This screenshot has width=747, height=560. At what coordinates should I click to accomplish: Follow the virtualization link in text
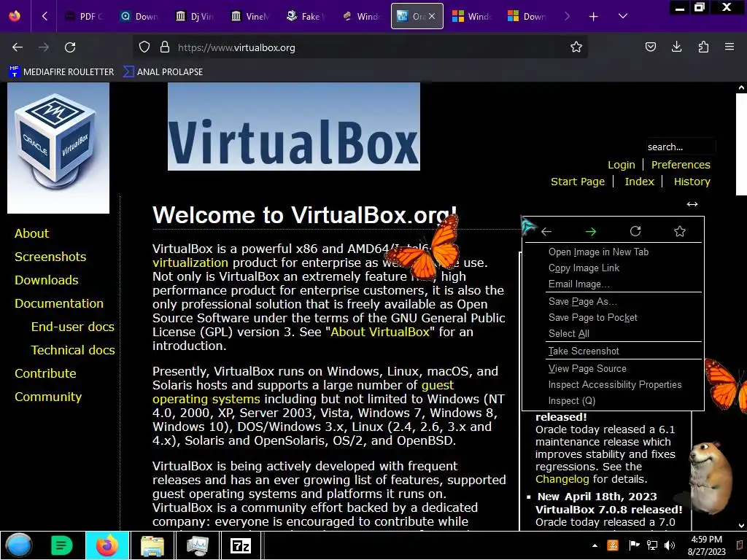(x=190, y=262)
